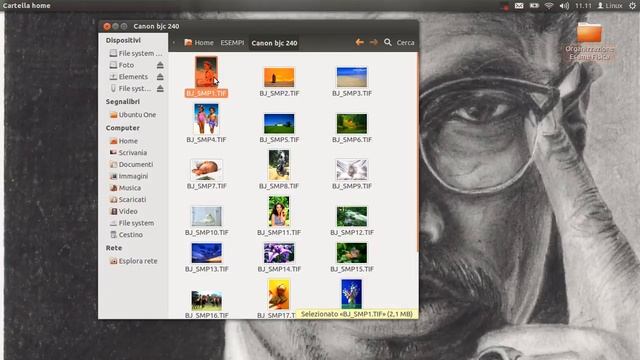Open Scaricati folder in sidebar
The height and width of the screenshot is (360, 640).
[128, 200]
